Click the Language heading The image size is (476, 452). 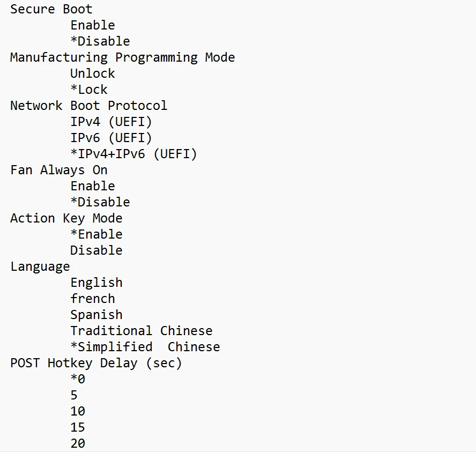pyautogui.click(x=40, y=266)
